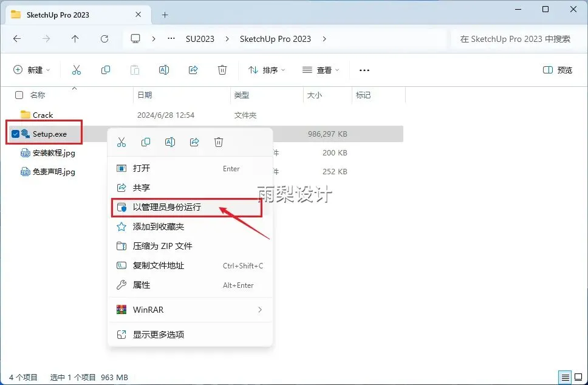The height and width of the screenshot is (385, 588).
Task: Open the toolbar See more ellipsis menu
Action: point(364,70)
